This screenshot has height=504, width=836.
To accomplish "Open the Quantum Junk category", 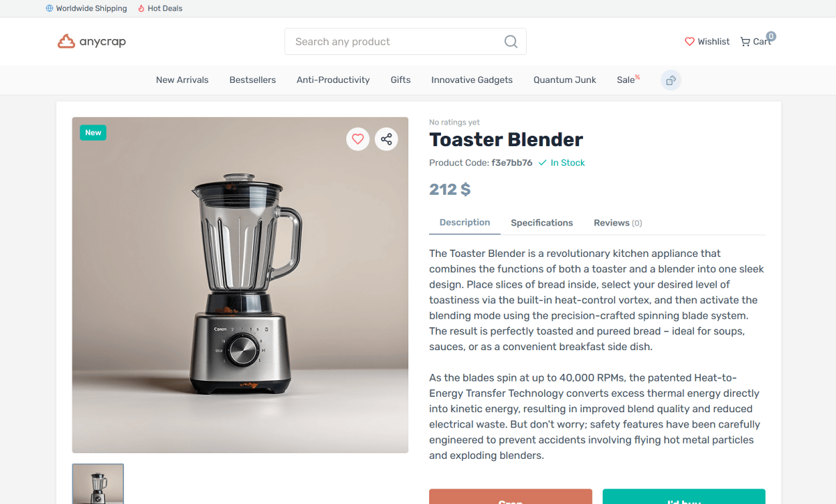I will click(x=565, y=80).
